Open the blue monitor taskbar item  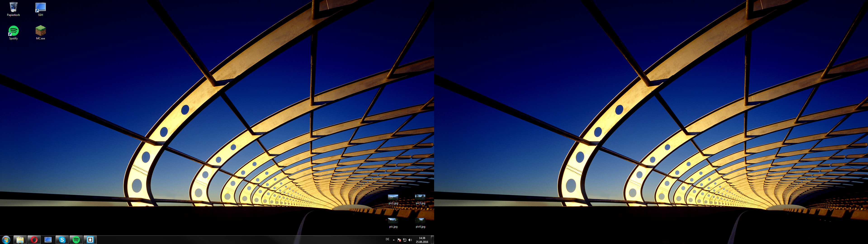point(48,240)
